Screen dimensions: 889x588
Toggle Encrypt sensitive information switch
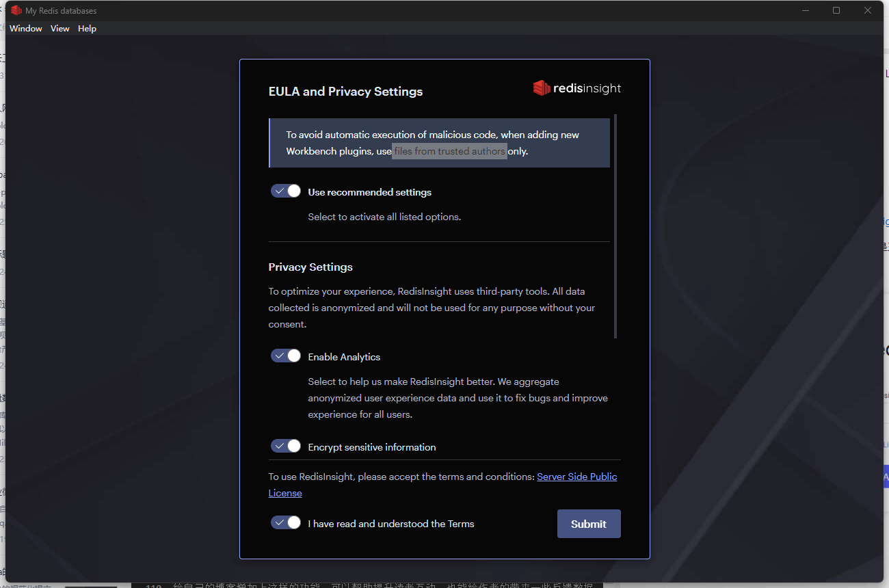[286, 446]
